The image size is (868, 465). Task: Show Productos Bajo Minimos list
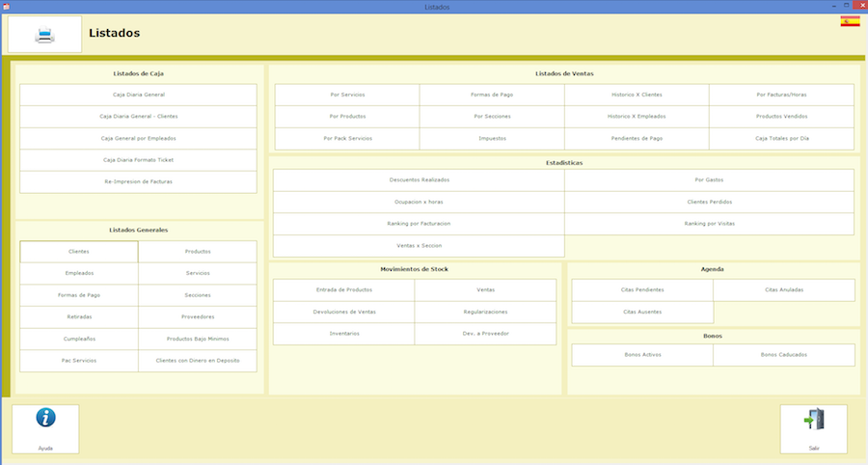198,339
